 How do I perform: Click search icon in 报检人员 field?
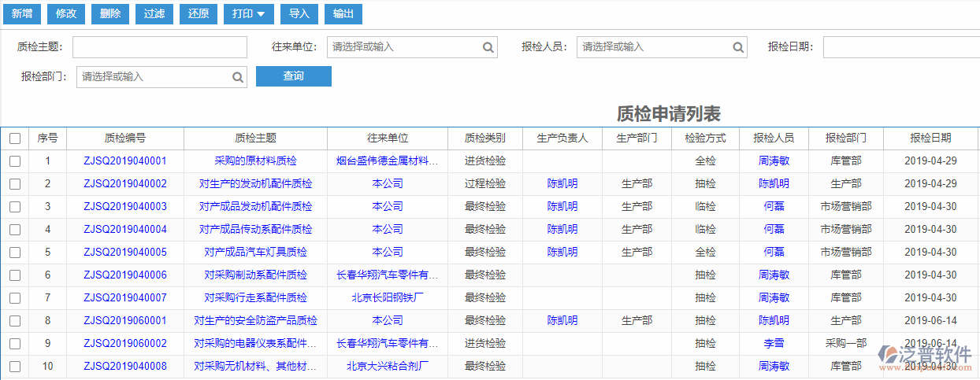pyautogui.click(x=738, y=47)
